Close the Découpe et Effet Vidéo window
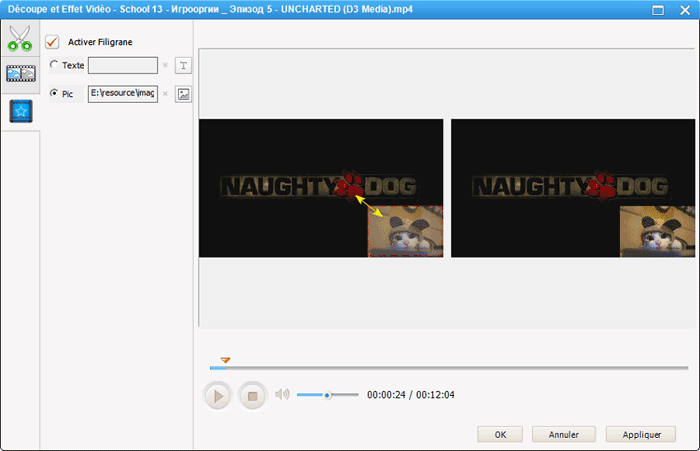This screenshot has height=451, width=700. 685,10
